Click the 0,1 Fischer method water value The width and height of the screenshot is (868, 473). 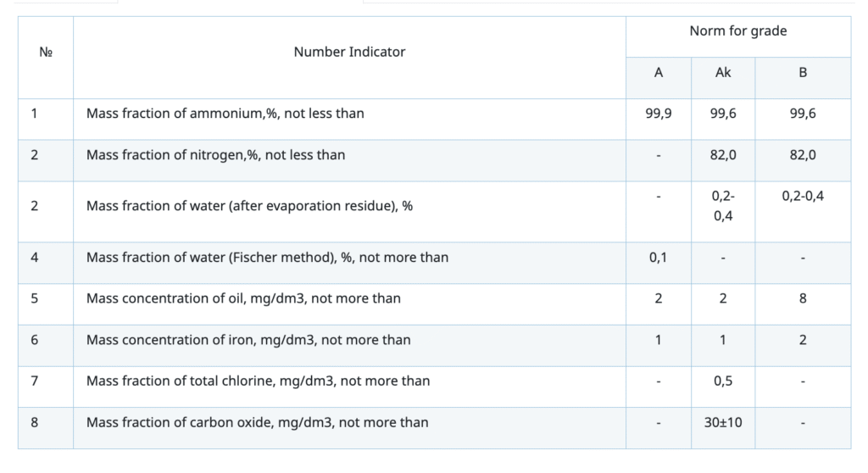659,257
